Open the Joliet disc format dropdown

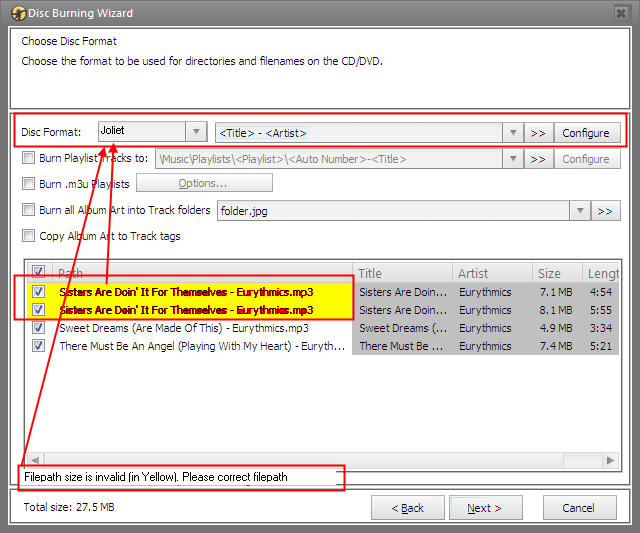click(196, 132)
